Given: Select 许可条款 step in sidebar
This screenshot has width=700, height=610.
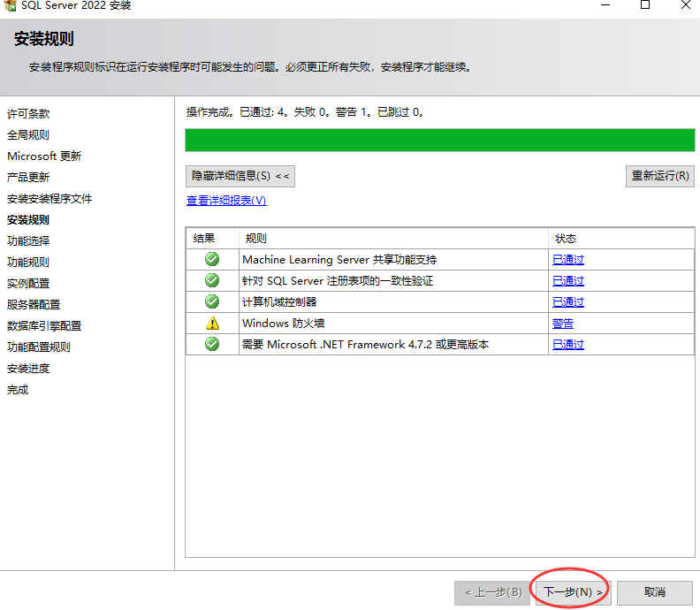Looking at the screenshot, I should pyautogui.click(x=28, y=113).
